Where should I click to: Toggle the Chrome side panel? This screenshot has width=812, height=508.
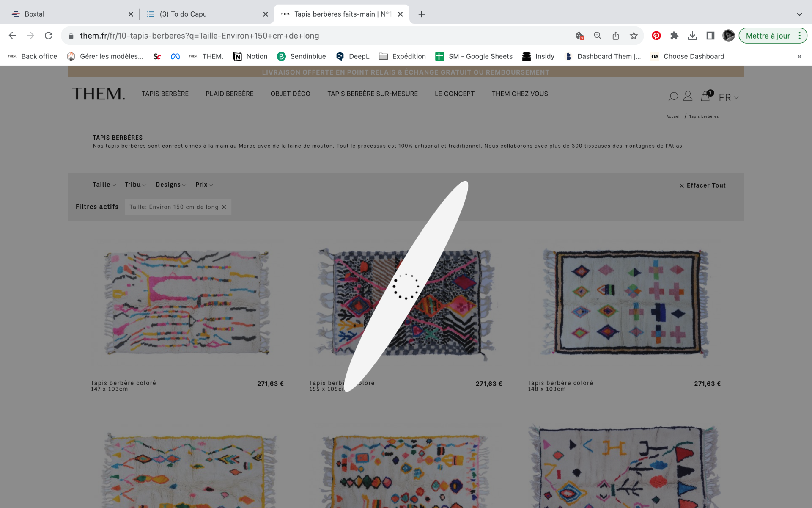coord(710,36)
